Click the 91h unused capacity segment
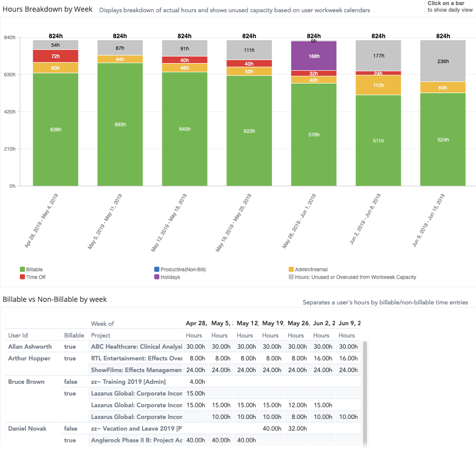 (x=185, y=48)
